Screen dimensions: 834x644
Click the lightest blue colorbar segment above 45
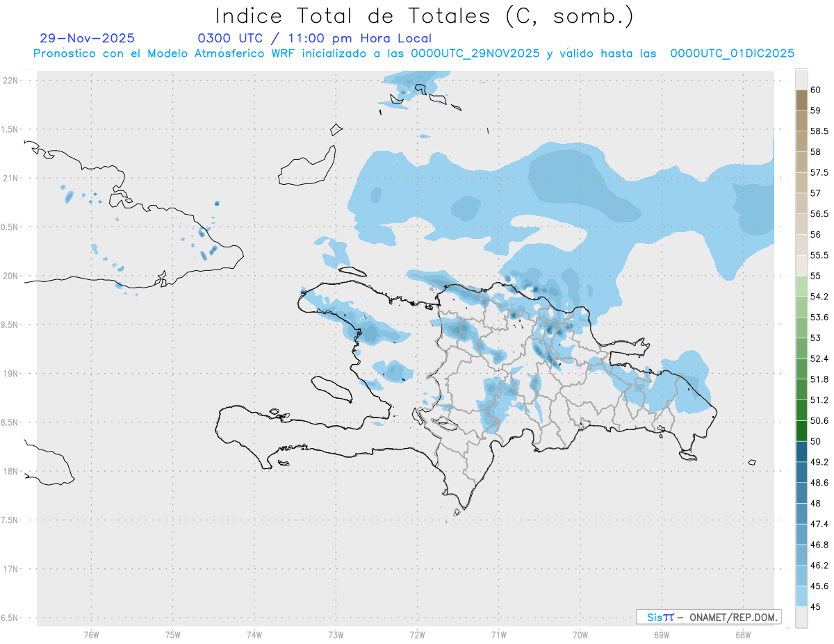tap(801, 596)
